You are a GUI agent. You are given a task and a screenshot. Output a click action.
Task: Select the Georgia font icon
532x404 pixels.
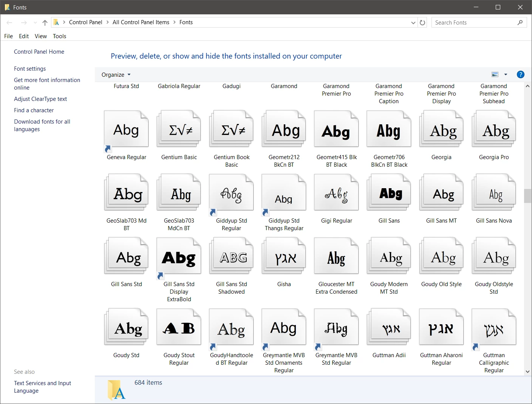[441, 129]
